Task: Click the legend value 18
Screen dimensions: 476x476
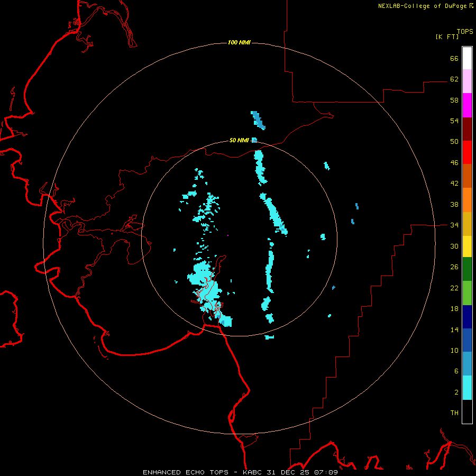Action: (454, 309)
